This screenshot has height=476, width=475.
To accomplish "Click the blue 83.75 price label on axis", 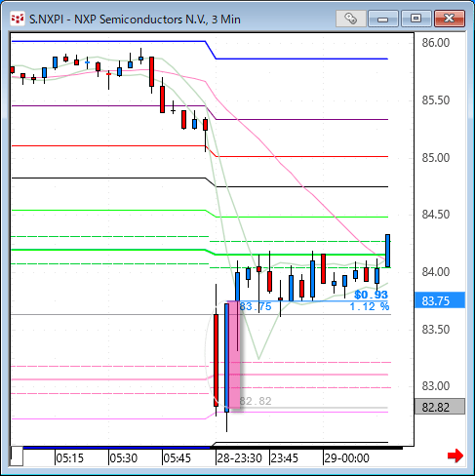I will point(440,300).
